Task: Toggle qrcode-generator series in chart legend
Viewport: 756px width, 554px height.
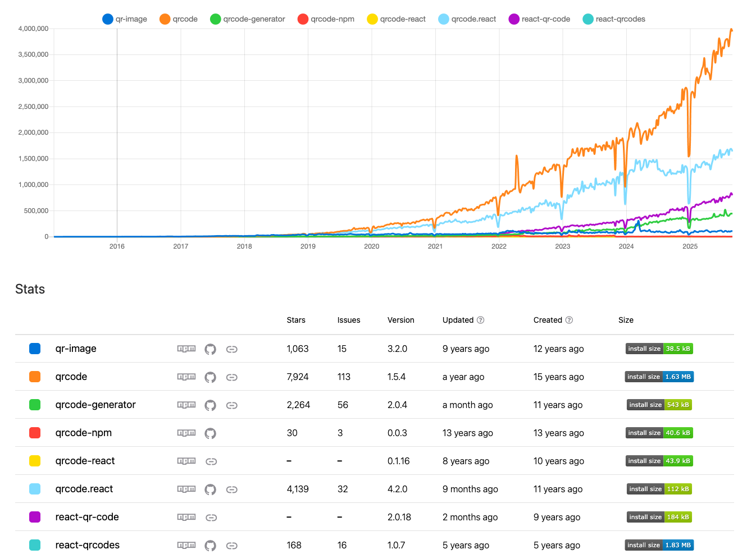Action: coord(248,19)
